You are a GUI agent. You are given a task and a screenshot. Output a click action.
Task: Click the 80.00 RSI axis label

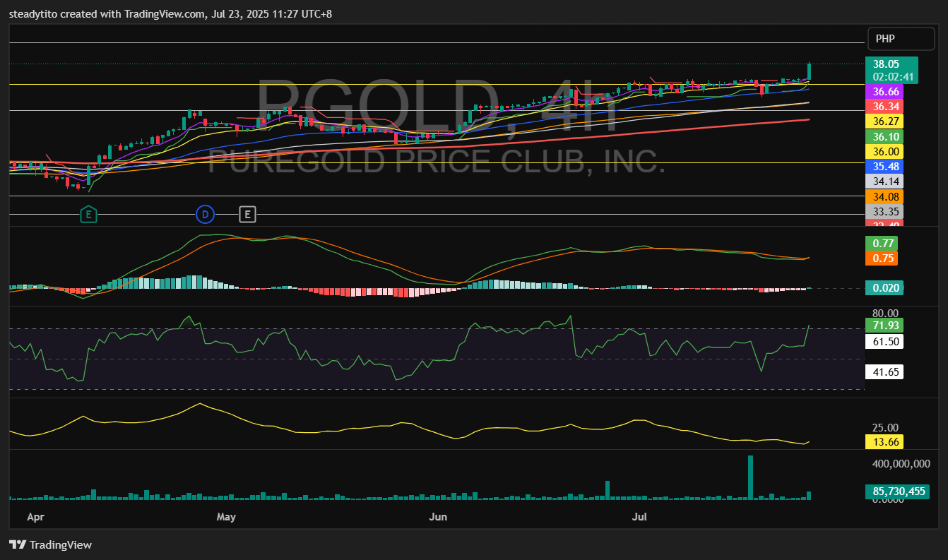point(885,313)
